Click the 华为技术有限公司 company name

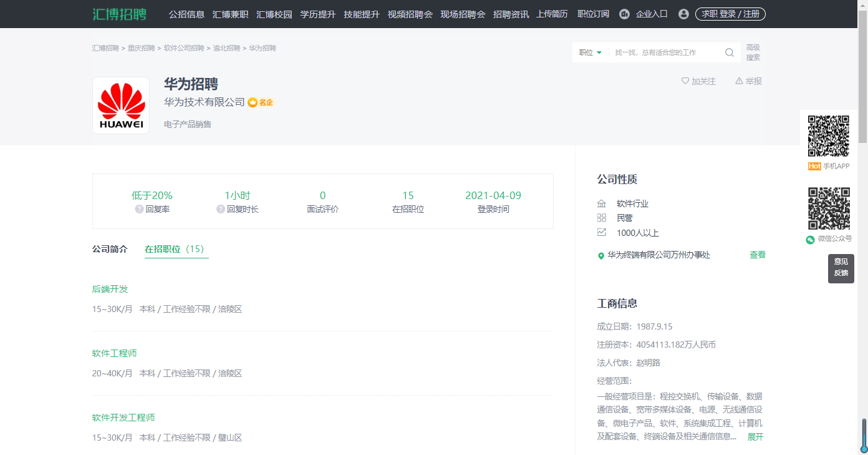[205, 102]
